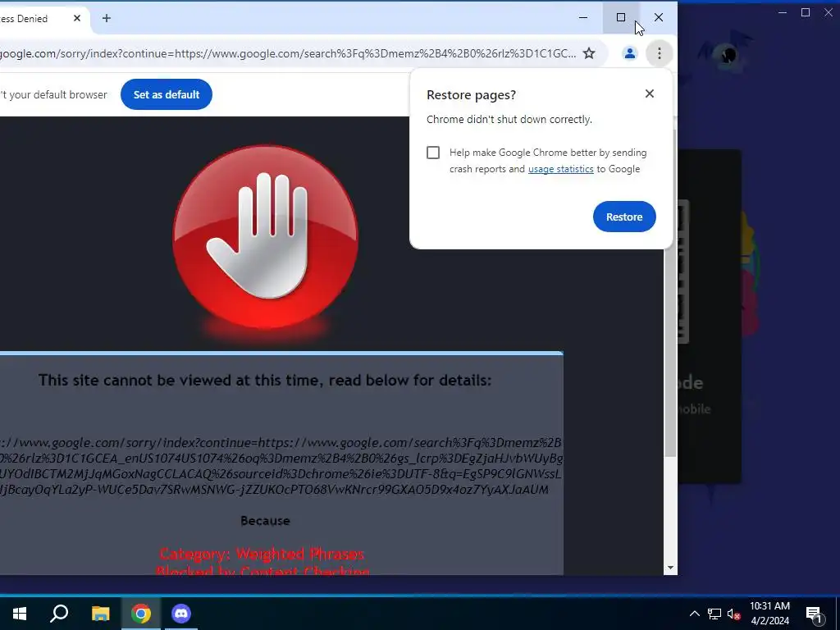Open a new Chrome tab
Screen dimensions: 840x630
(106, 18)
